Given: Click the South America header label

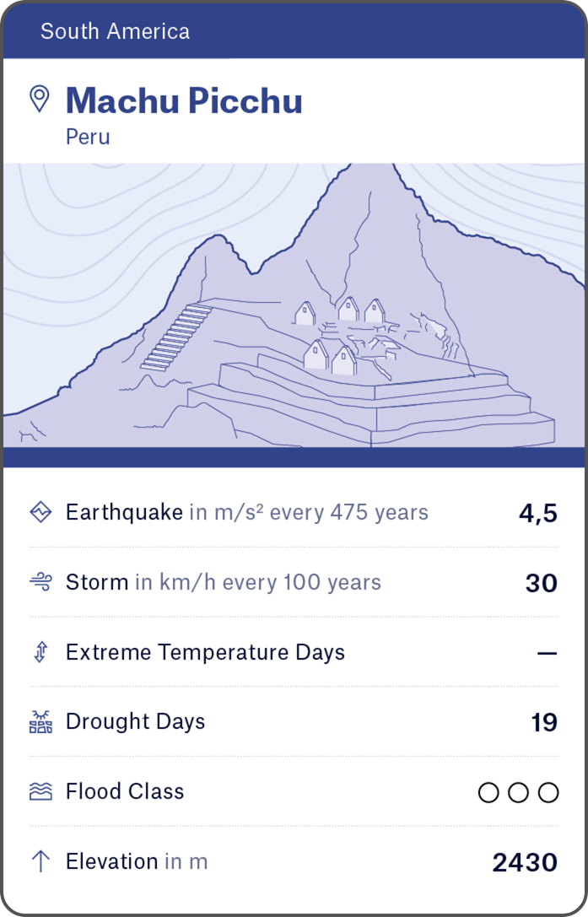Looking at the screenshot, I should 115,32.
